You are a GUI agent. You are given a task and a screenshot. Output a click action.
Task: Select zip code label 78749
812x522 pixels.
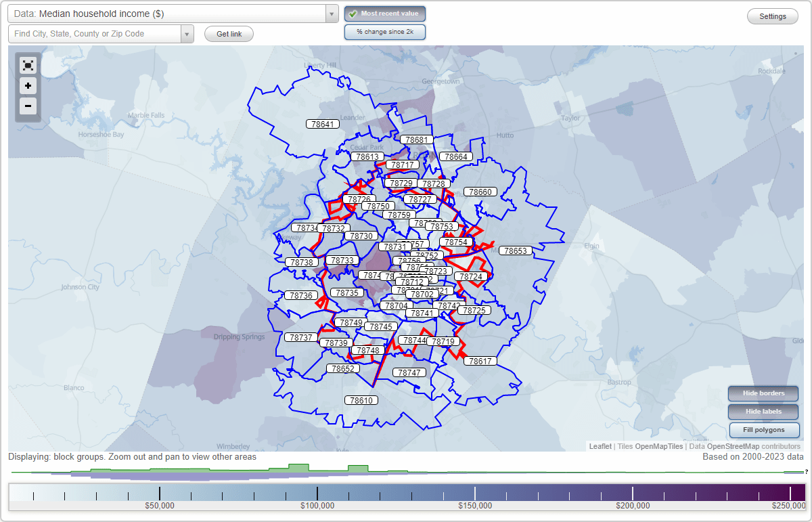(x=352, y=322)
